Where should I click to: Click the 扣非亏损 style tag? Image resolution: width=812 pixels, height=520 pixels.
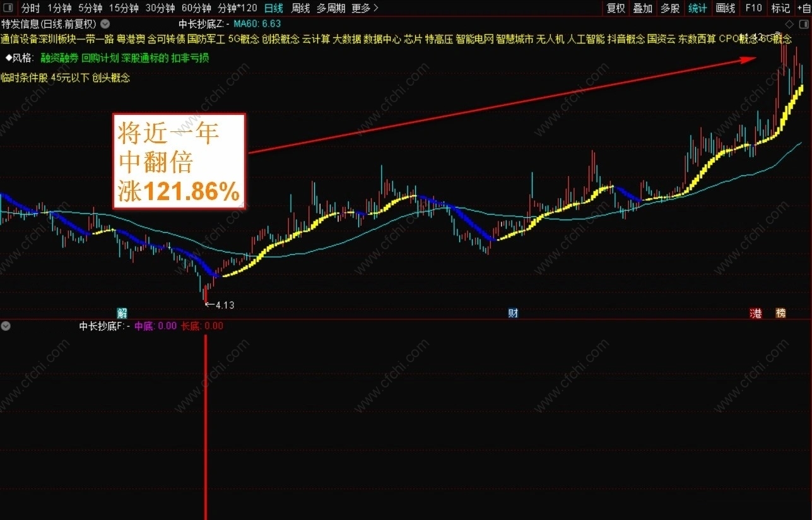pyautogui.click(x=190, y=58)
